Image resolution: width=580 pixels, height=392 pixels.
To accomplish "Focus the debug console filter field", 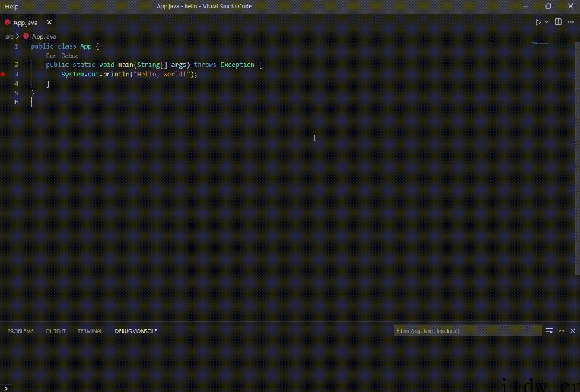I will pos(467,331).
